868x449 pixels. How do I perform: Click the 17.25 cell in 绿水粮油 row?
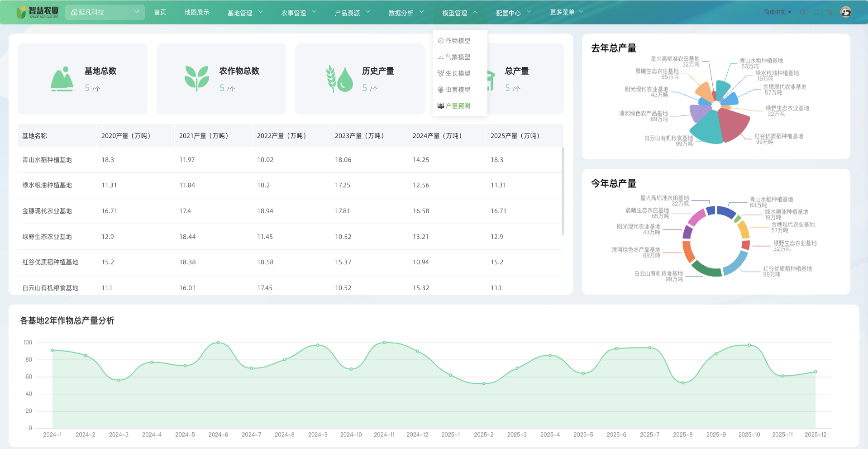pos(343,185)
